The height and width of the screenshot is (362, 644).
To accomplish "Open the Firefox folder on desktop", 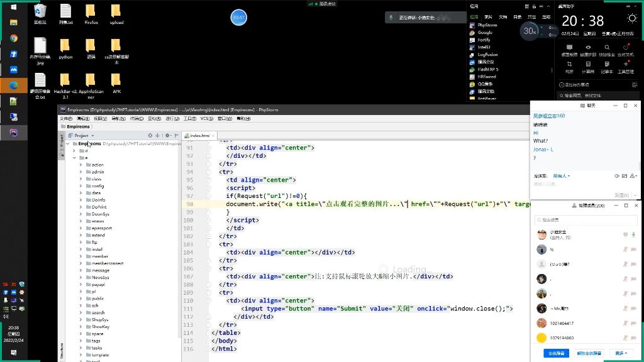I will (x=91, y=14).
